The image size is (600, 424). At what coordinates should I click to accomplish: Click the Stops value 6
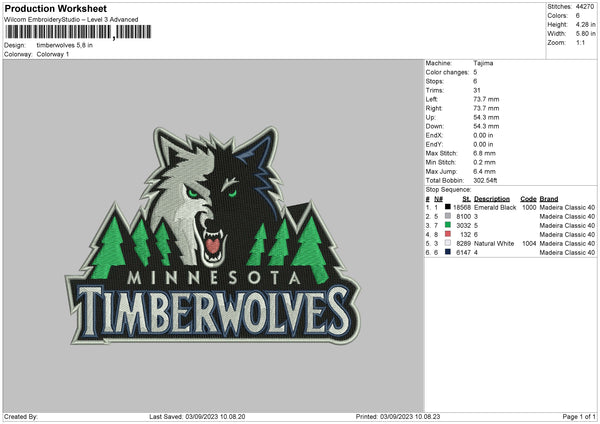475,81
